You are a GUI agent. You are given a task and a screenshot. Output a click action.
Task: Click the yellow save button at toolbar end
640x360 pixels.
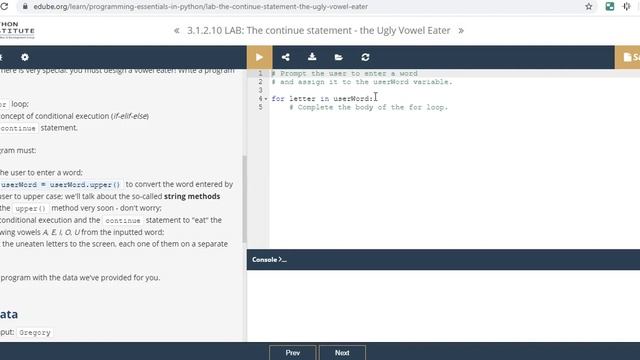pos(628,57)
